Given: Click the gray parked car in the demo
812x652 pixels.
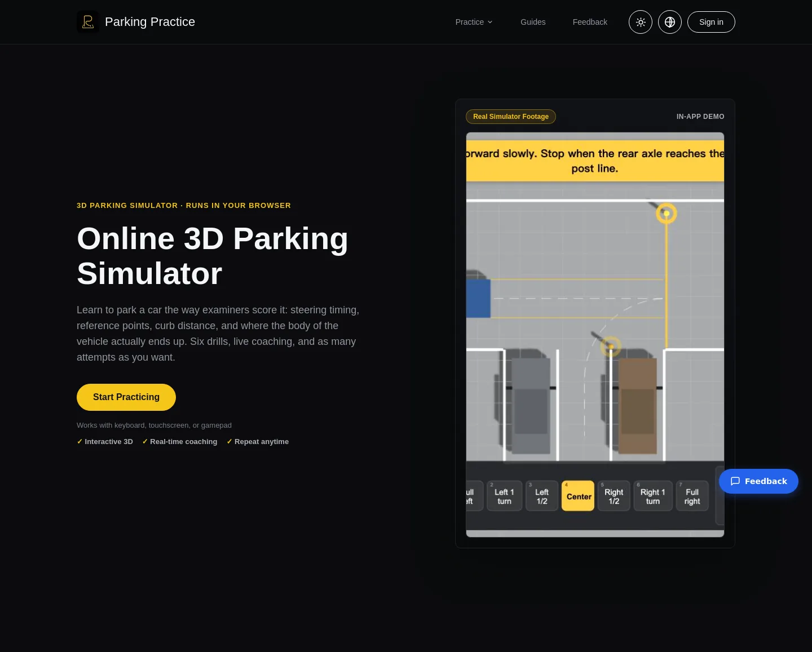Looking at the screenshot, I should pyautogui.click(x=530, y=406).
